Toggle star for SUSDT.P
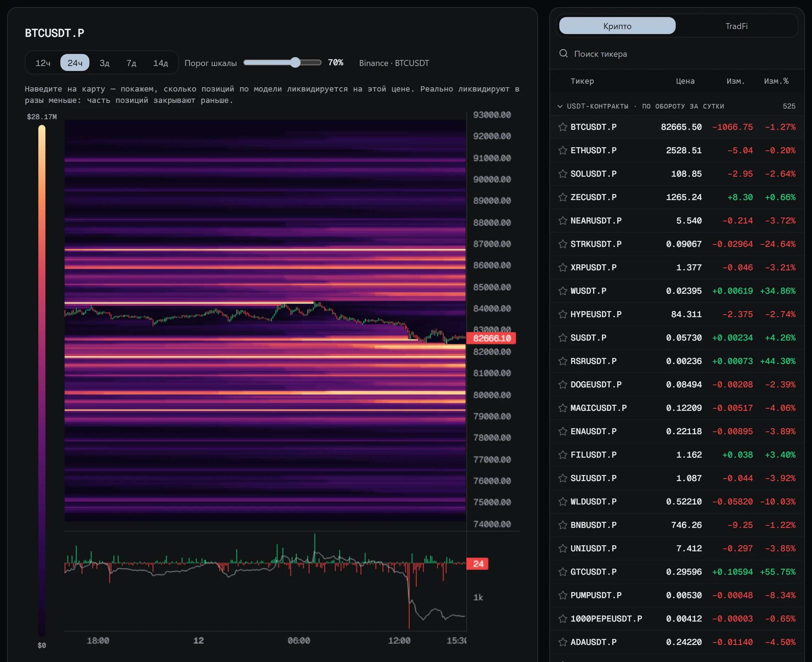812x662 pixels. [563, 337]
